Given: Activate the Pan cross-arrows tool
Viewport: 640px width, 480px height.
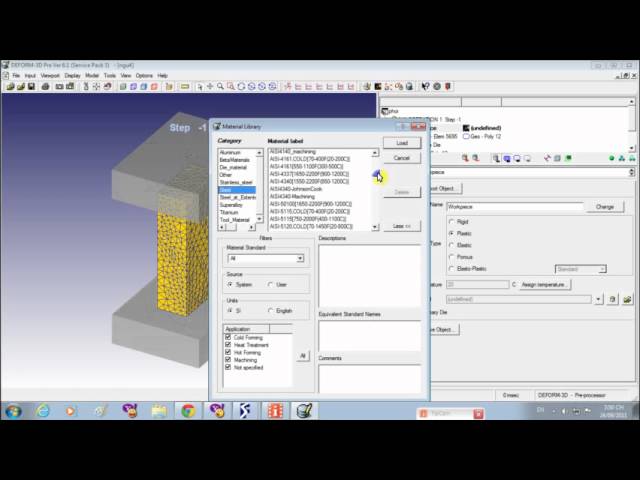Looking at the screenshot, I should [x=210, y=87].
